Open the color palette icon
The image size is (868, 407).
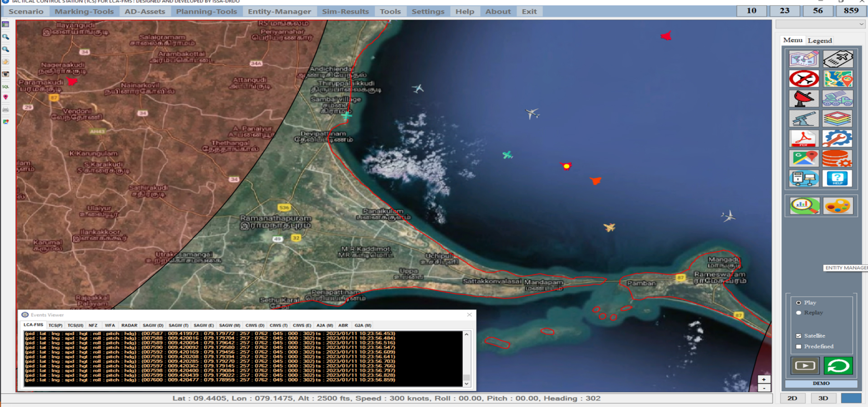838,206
